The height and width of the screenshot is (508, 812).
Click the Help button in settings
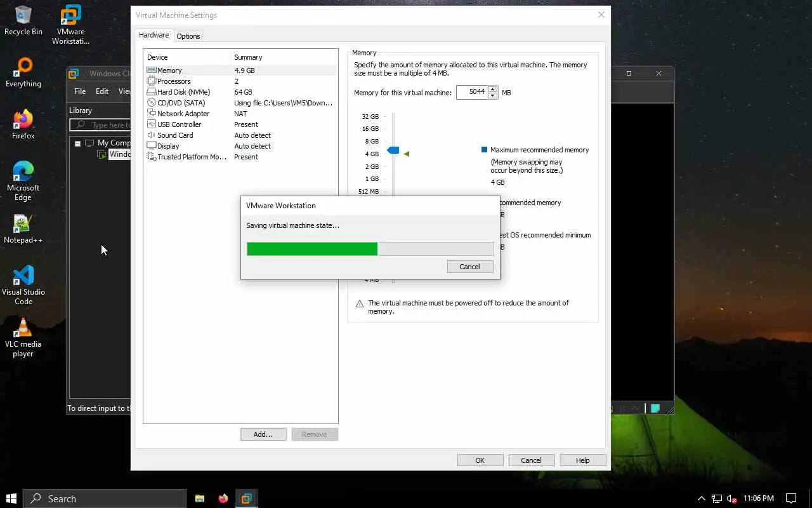[583, 460]
